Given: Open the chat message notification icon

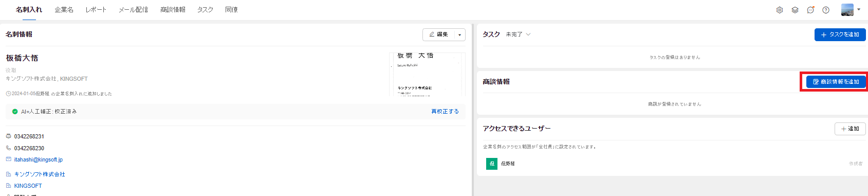Looking at the screenshot, I should [810, 10].
